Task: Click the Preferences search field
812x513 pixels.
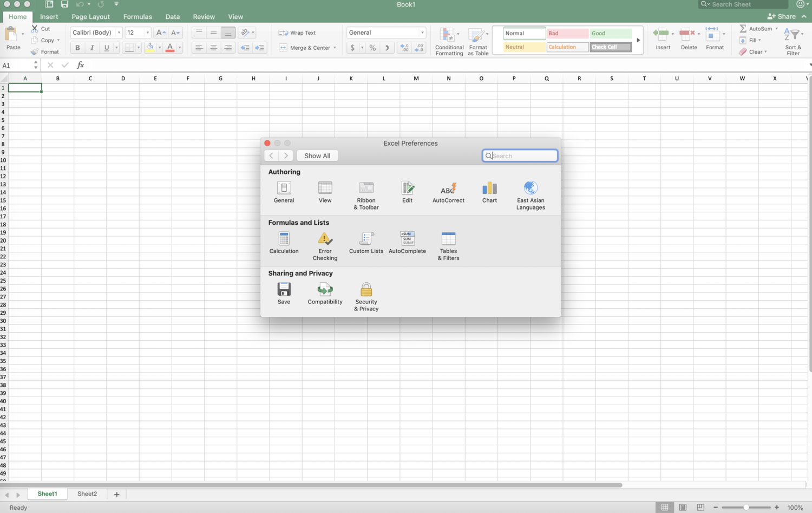Action: point(520,155)
